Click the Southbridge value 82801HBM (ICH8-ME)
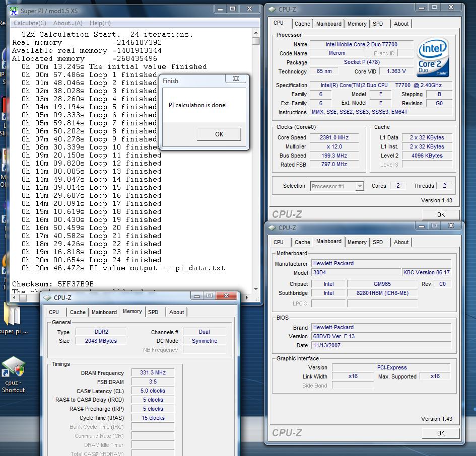This screenshot has width=476, height=456. coord(382,293)
